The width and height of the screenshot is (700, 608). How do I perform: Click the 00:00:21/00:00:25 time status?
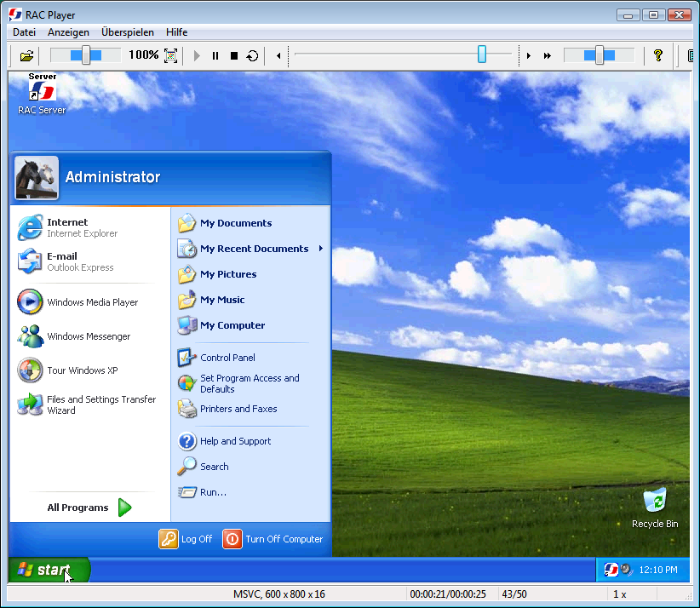448,594
